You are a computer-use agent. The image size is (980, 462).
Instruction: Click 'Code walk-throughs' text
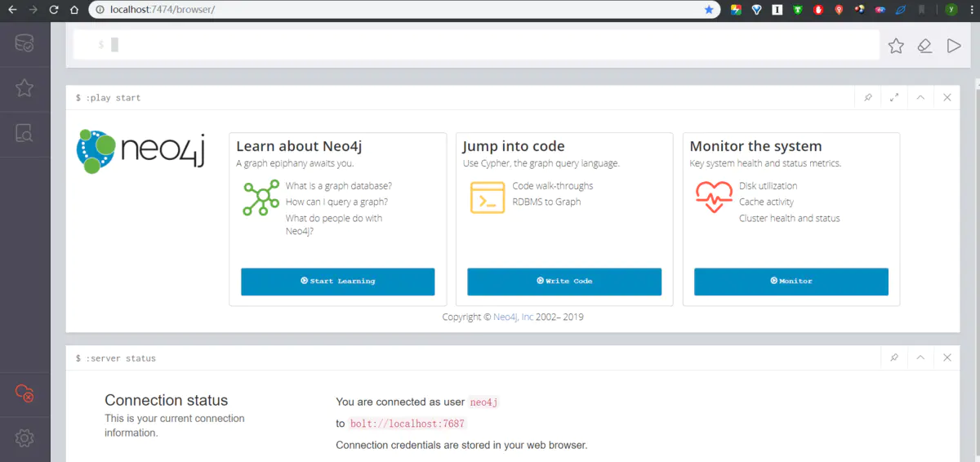tap(553, 186)
